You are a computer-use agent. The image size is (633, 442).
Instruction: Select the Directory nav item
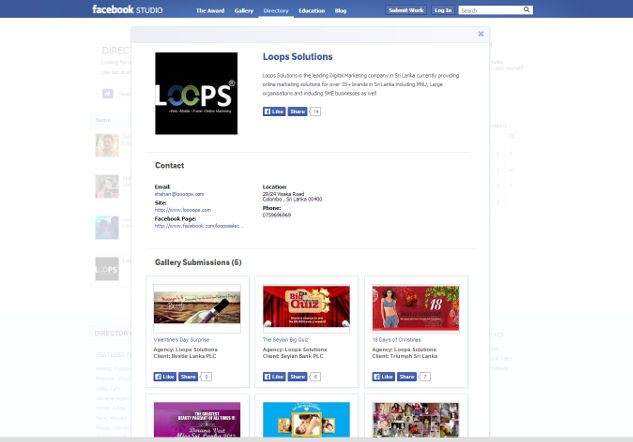(276, 10)
